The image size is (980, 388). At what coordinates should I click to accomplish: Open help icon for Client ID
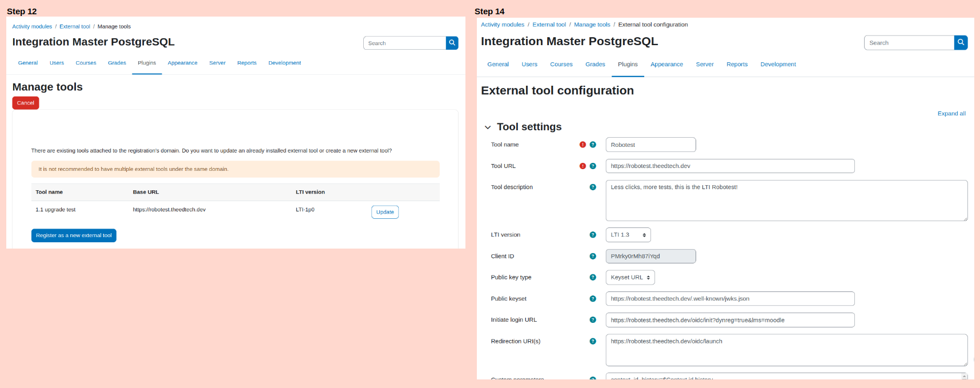[x=593, y=256]
